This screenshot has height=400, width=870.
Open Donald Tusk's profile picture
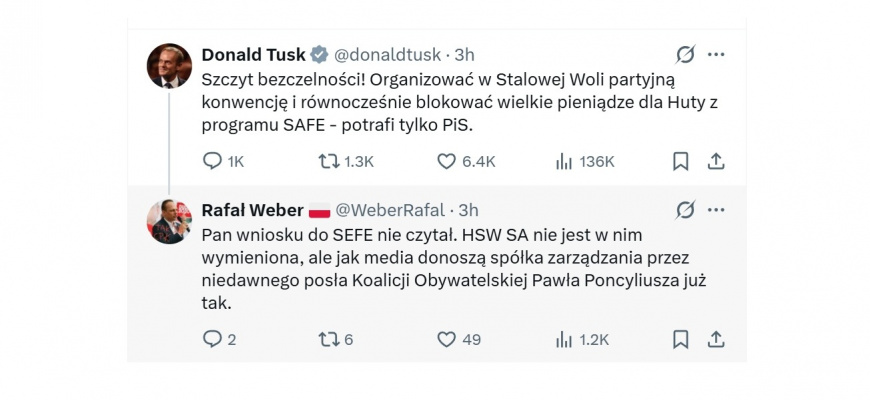point(169,66)
